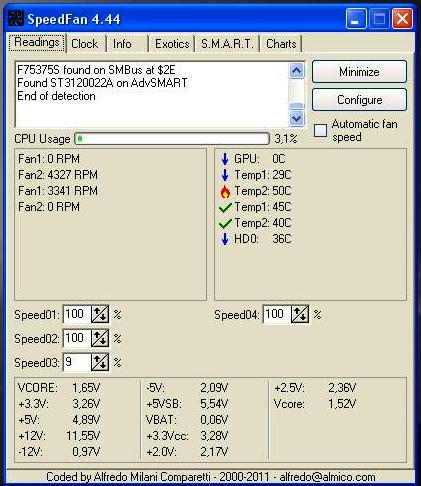This screenshot has height=486, width=421.
Task: Click the log scrollbar thumb
Action: click(297, 106)
